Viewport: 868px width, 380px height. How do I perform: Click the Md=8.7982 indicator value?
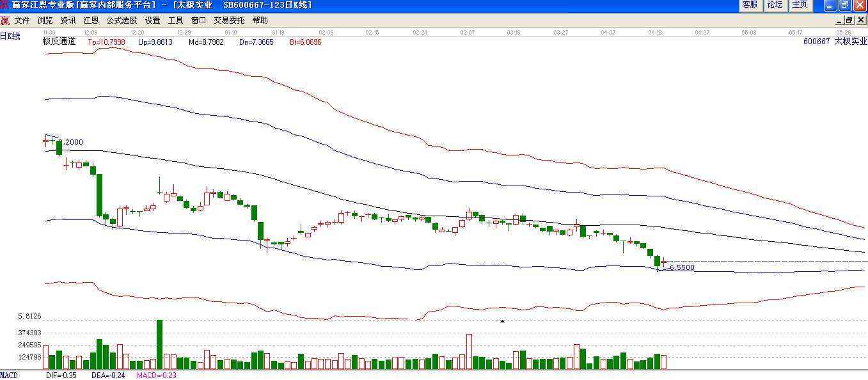click(x=206, y=42)
